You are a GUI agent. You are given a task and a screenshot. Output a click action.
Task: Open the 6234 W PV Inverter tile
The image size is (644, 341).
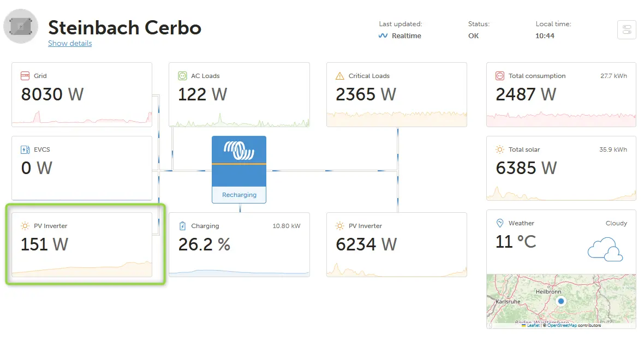[x=396, y=244]
